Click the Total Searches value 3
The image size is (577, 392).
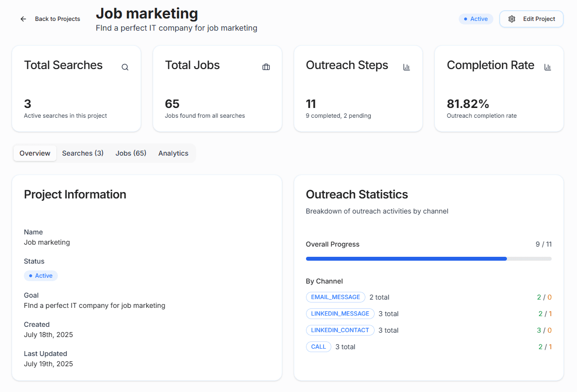coord(28,104)
